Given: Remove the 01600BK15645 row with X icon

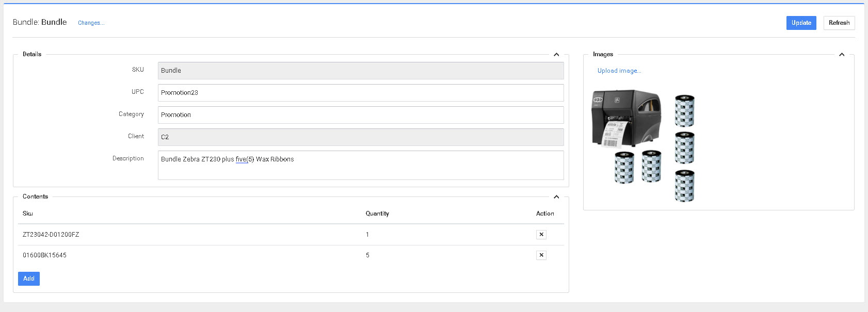Looking at the screenshot, I should click(x=541, y=255).
